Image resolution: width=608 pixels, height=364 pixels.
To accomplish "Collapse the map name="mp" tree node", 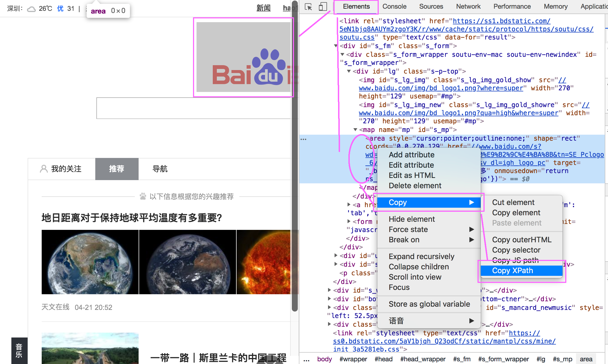I will pyautogui.click(x=355, y=130).
